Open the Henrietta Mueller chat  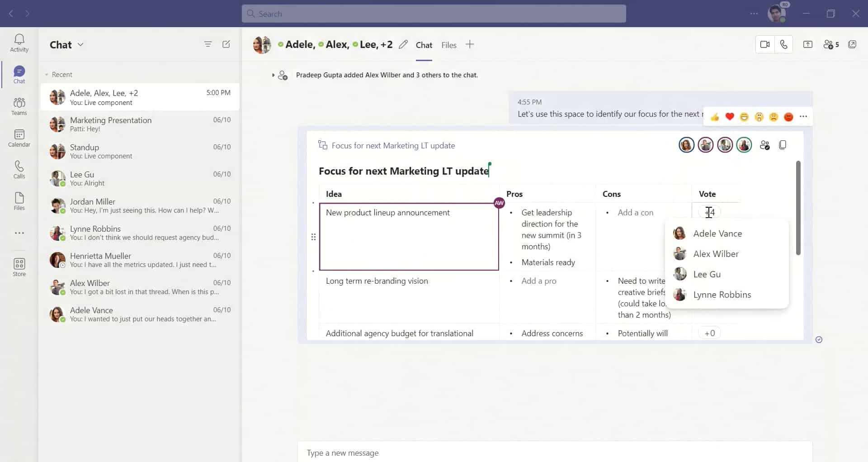pyautogui.click(x=140, y=260)
